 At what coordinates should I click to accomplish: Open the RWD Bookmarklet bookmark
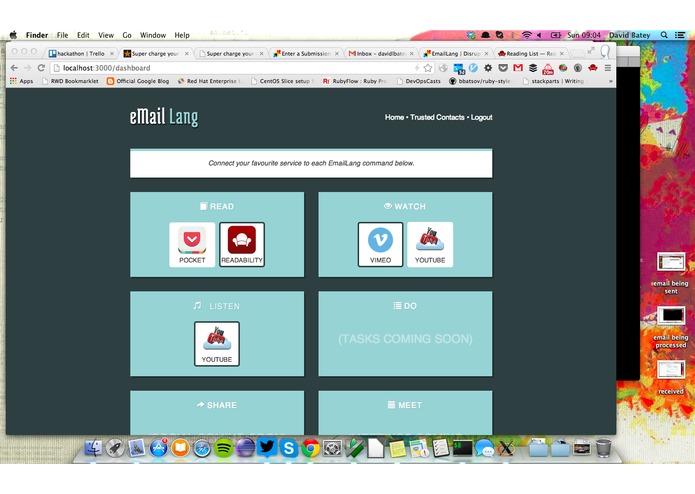click(x=70, y=81)
